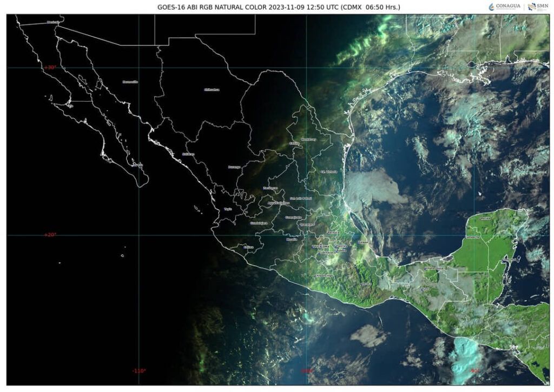Click the Colima city label

pos(248,247)
